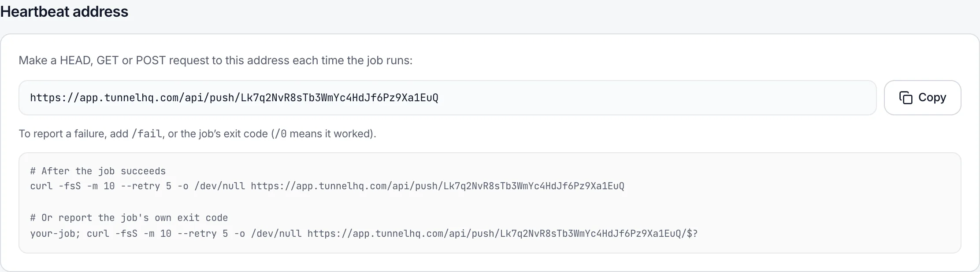This screenshot has height=272, width=980.
Task: Click the '# After the job succeeds' comment
Action: pyautogui.click(x=98, y=171)
